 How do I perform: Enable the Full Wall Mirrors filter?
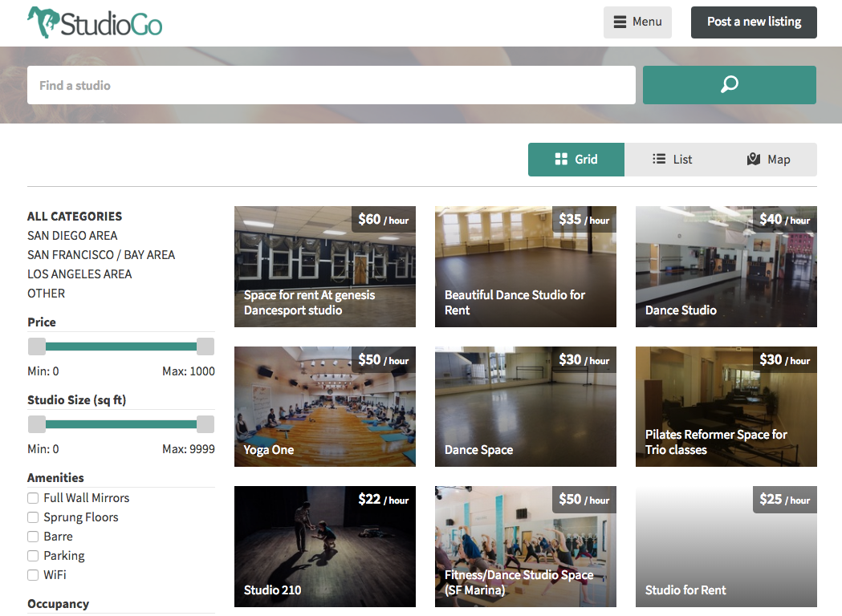coord(33,497)
